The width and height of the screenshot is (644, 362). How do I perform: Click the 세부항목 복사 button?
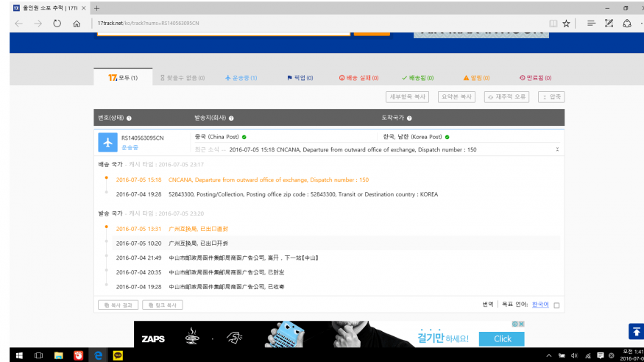click(x=407, y=96)
